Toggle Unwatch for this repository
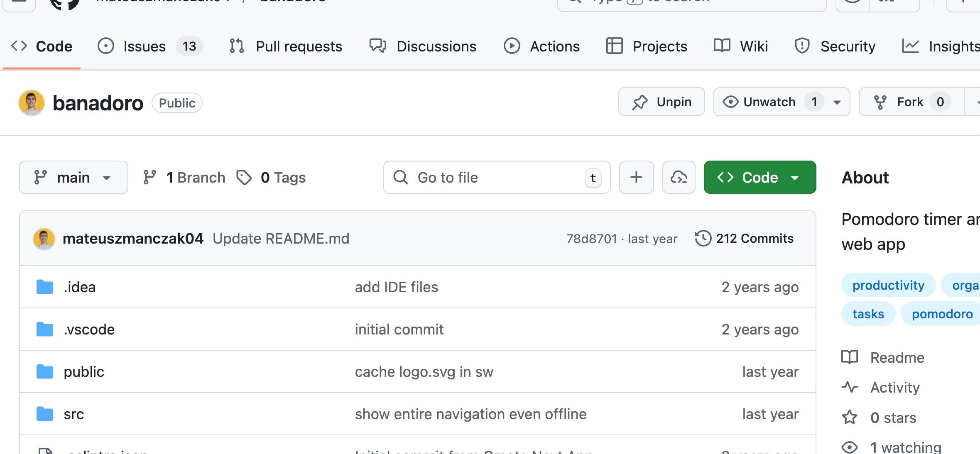The image size is (980, 454). click(769, 102)
